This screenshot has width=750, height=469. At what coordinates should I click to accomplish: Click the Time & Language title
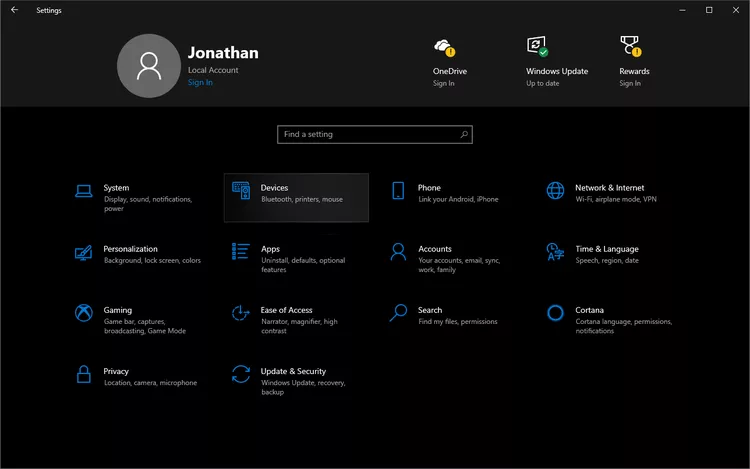607,249
